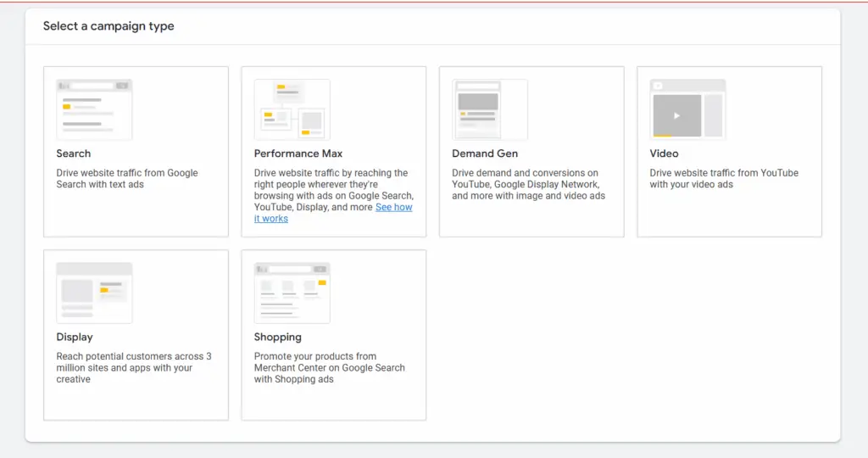Screen dimensions: 868x458
Task: Click the Demand Gen campaign illustration icon
Action: click(490, 109)
